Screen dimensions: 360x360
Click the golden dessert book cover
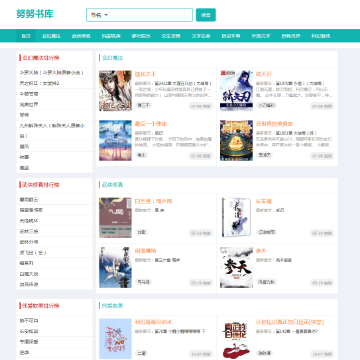click(236, 141)
